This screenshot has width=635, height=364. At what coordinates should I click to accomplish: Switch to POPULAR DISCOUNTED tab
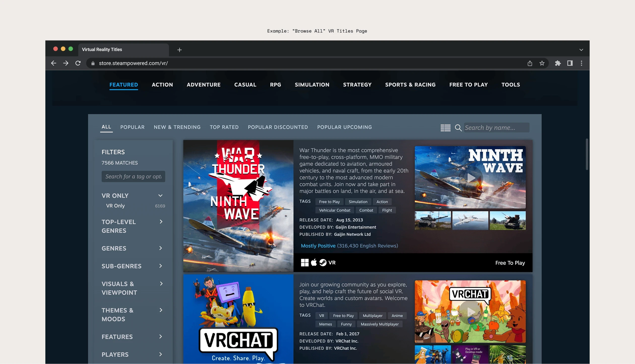coord(278,127)
